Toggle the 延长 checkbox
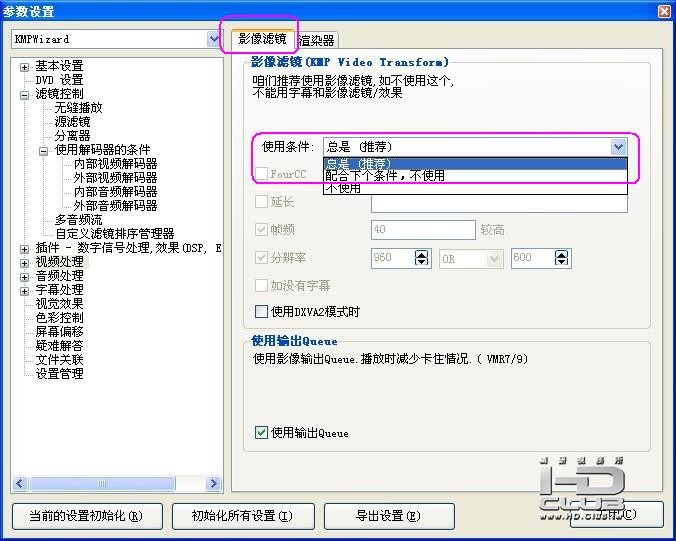676x541 pixels. (x=261, y=201)
